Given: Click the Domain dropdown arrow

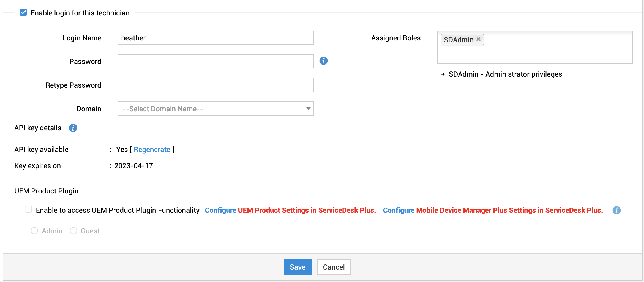Looking at the screenshot, I should pos(308,109).
